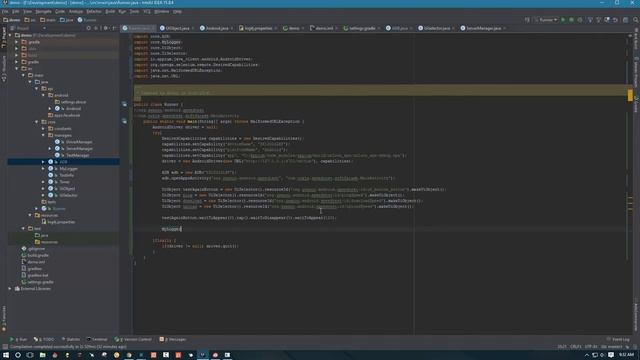The height and width of the screenshot is (360, 640).
Task: Open the TODO tool window button
Action: (x=44, y=339)
